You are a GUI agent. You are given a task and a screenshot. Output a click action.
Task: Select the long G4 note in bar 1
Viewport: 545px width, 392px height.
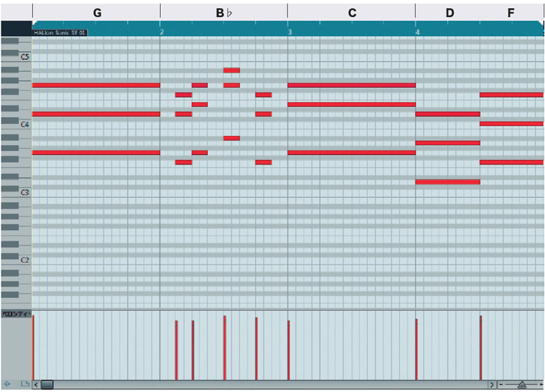96,85
